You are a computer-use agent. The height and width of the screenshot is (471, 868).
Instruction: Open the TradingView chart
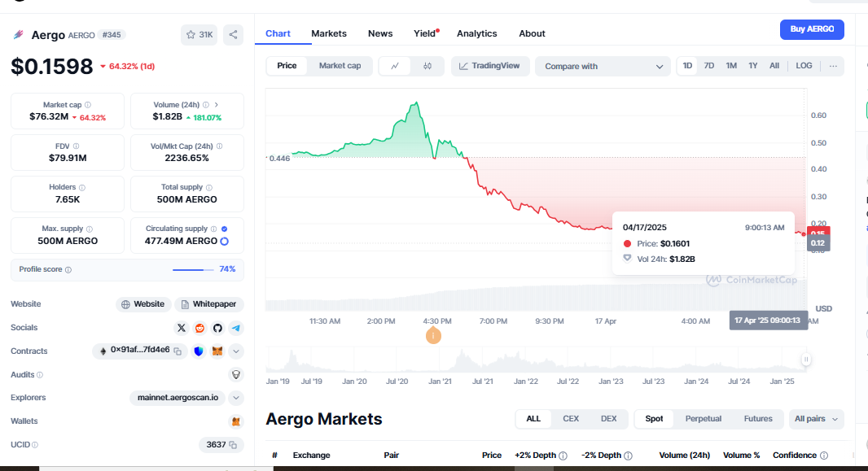(490, 66)
